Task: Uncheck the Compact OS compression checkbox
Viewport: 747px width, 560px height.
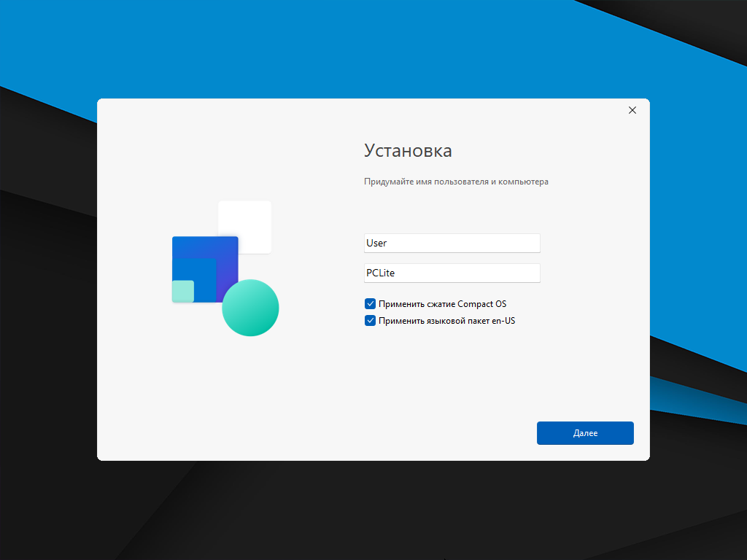Action: (370, 303)
